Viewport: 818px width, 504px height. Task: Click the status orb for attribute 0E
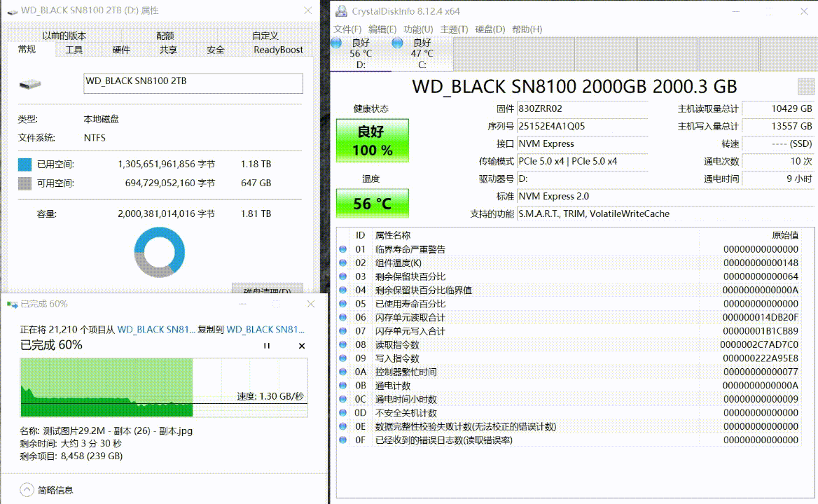342,426
